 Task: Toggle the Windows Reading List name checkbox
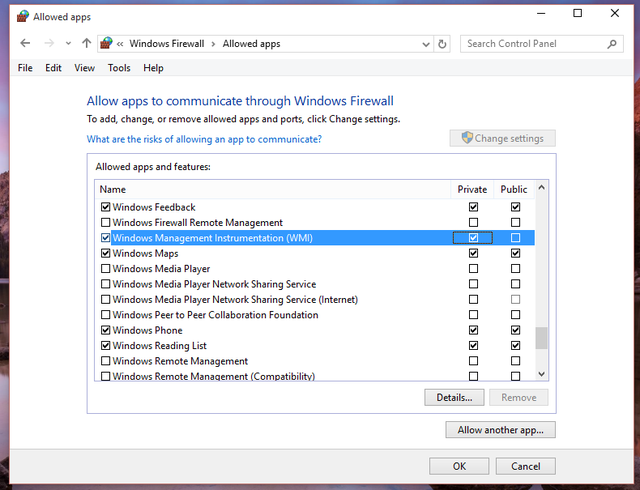coord(105,345)
